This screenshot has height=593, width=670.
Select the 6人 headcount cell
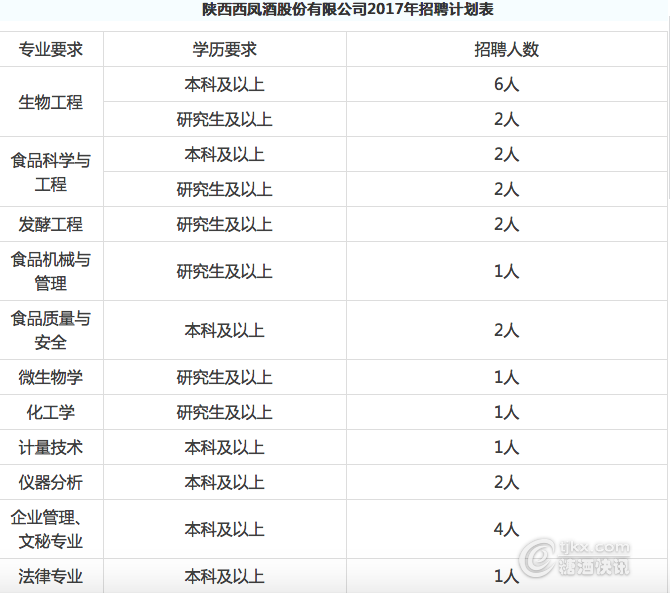(506, 85)
